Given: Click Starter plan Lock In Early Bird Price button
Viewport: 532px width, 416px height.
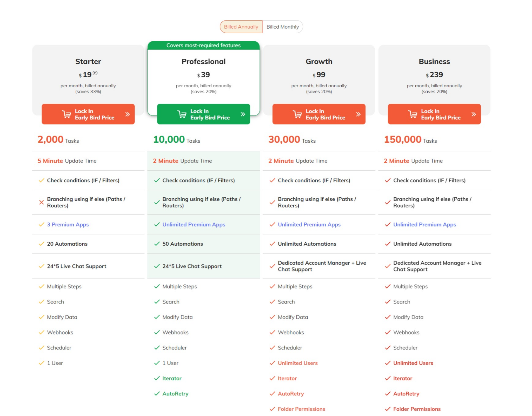Looking at the screenshot, I should [88, 114].
